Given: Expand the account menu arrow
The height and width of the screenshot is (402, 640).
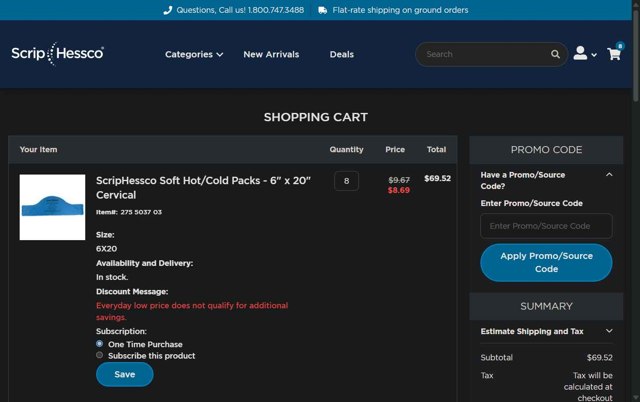Looking at the screenshot, I should click(x=594, y=55).
